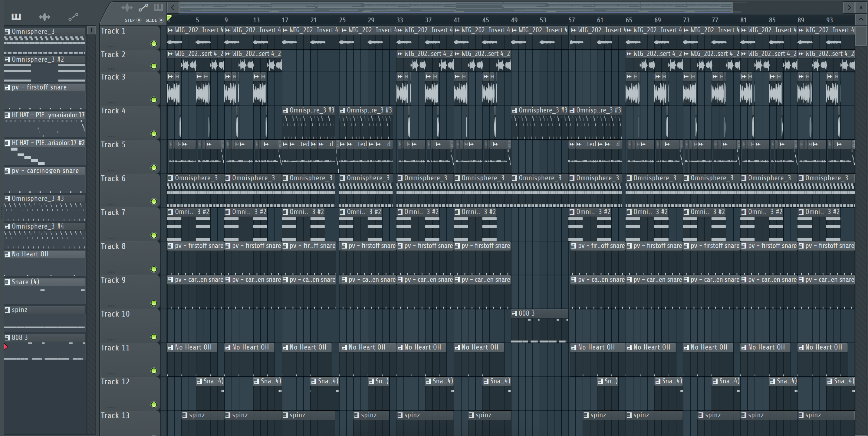Open clip menu icon of first pv - firstoff snare clip

(170, 246)
